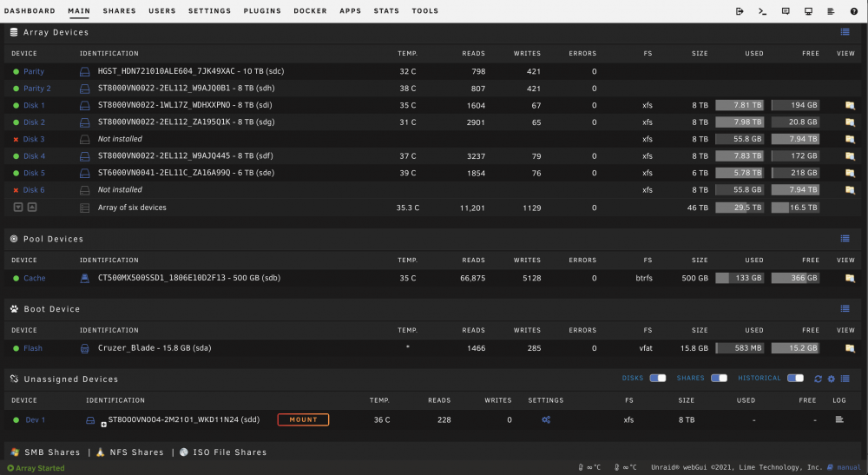Image resolution: width=868 pixels, height=475 pixels.
Task: Click the Flash green status indicator
Action: click(16, 348)
